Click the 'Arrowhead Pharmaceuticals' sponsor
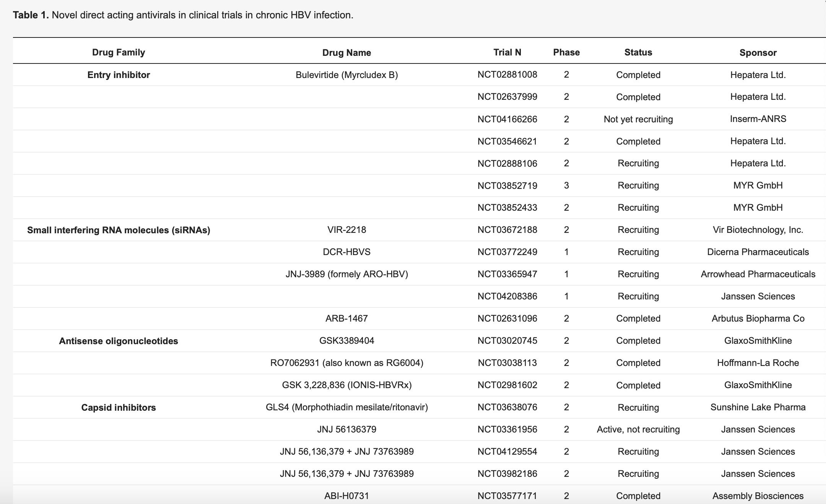The height and width of the screenshot is (504, 826). 758,274
